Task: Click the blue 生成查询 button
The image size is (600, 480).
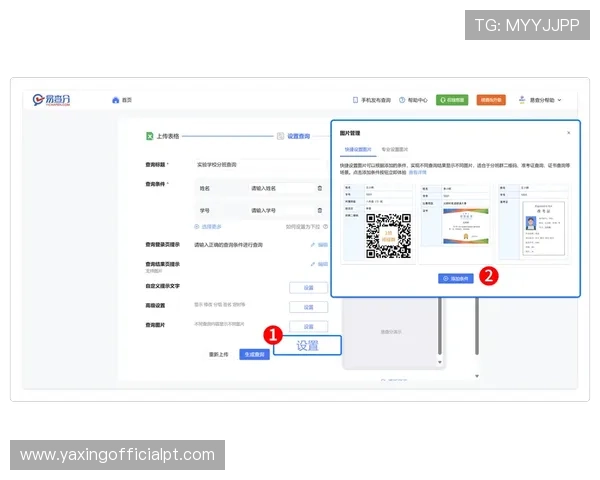Action: coord(254,355)
